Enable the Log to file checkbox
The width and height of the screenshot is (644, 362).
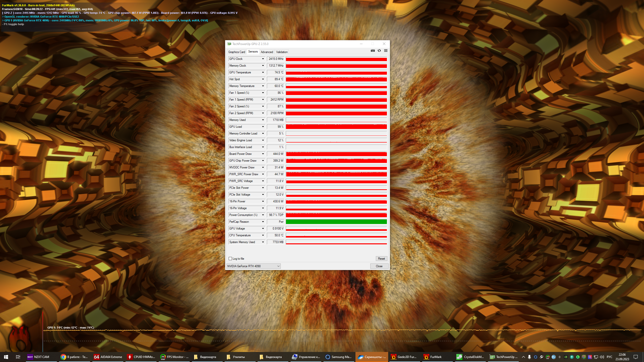(230, 259)
